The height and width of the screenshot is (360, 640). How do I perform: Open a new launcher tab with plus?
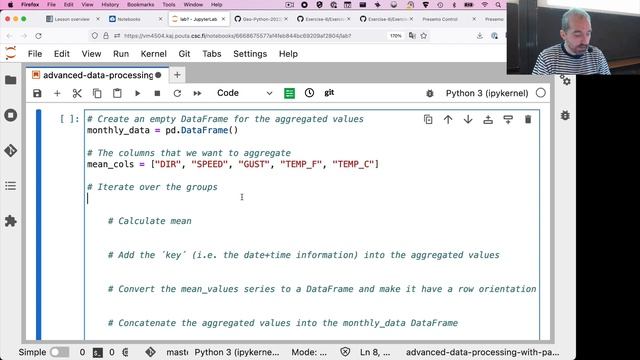(177, 75)
